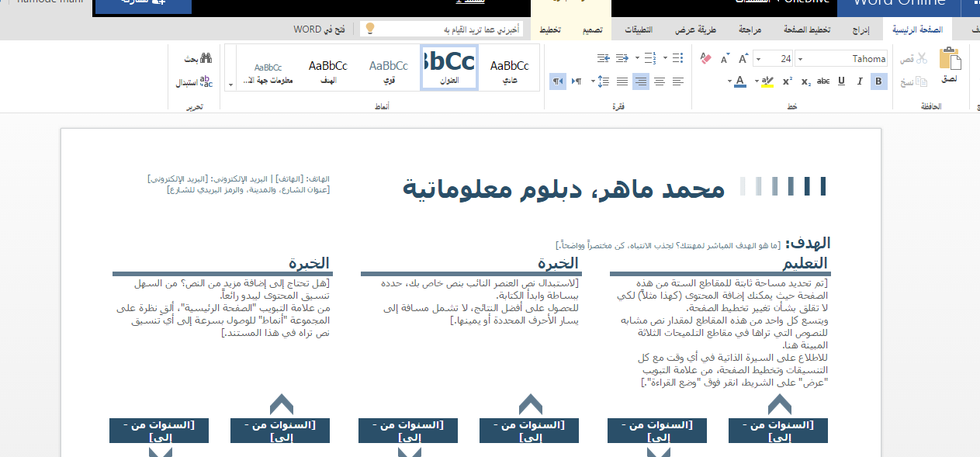The width and height of the screenshot is (980, 457).
Task: Click the التعليم heading in document
Action: coord(804,263)
